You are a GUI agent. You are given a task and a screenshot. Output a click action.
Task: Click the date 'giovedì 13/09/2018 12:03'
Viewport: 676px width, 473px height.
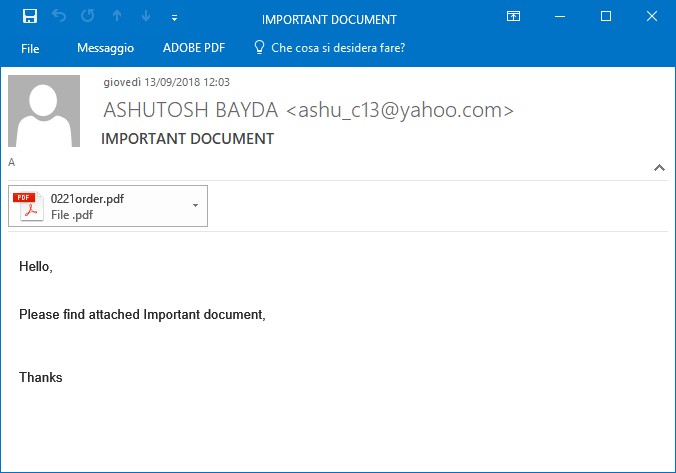[166, 82]
